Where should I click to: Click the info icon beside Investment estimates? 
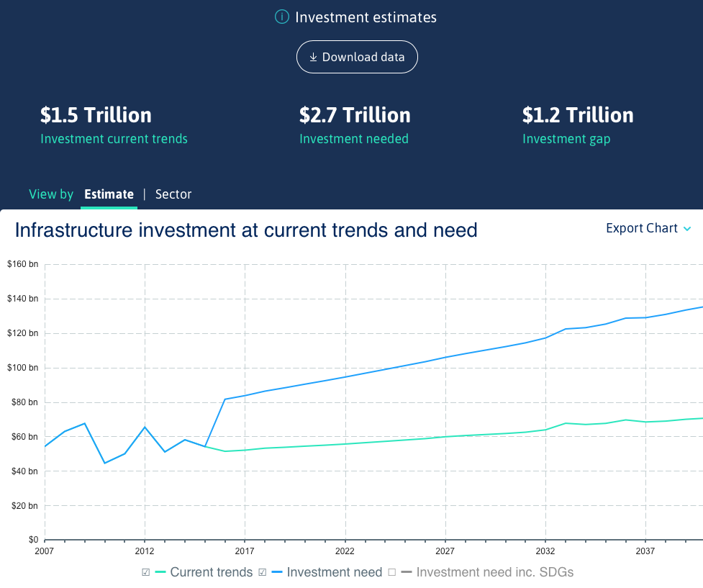coord(282,17)
